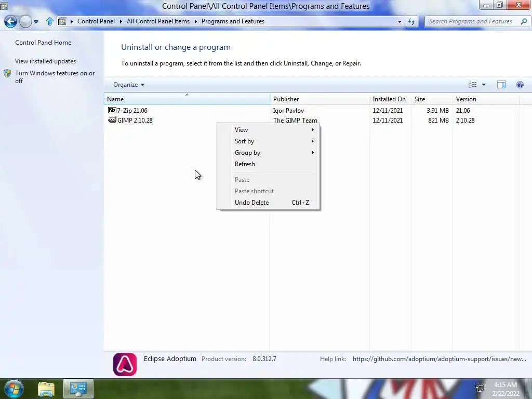532x399 pixels.
Task: Open the view options dropdown arrow
Action: click(x=484, y=85)
